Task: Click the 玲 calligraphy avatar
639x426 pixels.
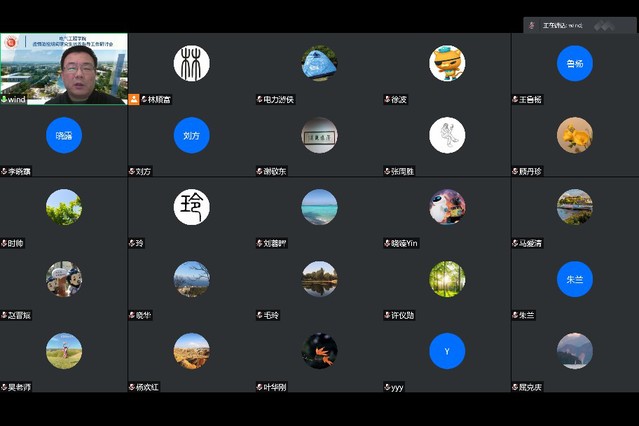Action: tap(191, 207)
